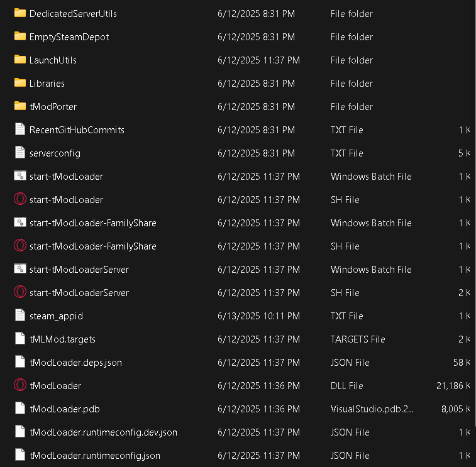
Task: Click the 6/13/2025 10:11 PM date of steam_appid
Action: click(x=258, y=316)
